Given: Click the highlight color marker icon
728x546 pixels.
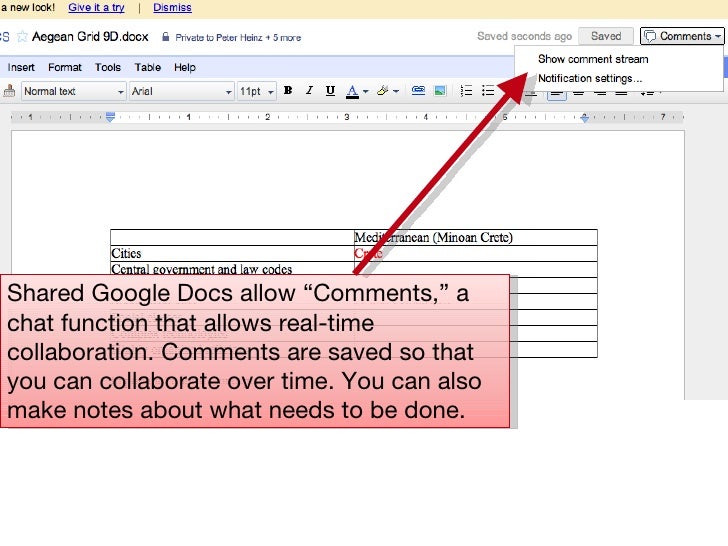Looking at the screenshot, I should 383,91.
